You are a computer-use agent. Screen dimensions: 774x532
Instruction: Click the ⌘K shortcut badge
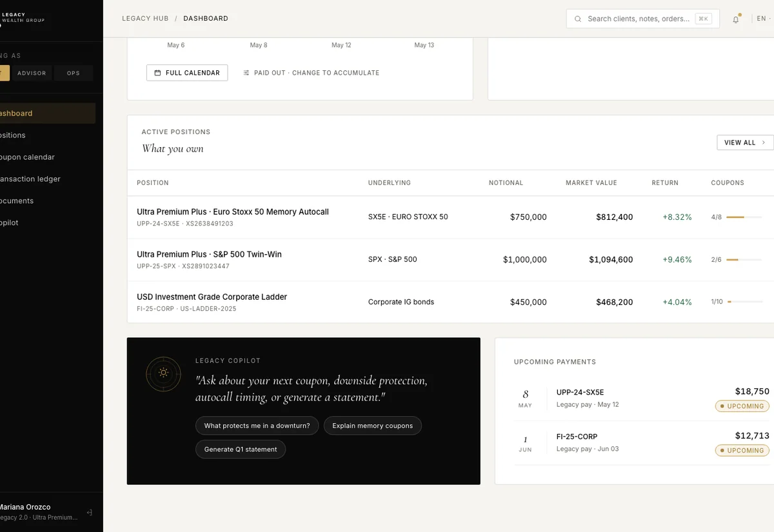(703, 19)
